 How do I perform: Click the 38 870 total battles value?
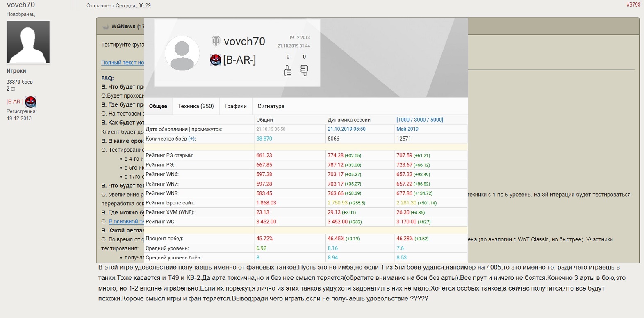pyautogui.click(x=264, y=139)
